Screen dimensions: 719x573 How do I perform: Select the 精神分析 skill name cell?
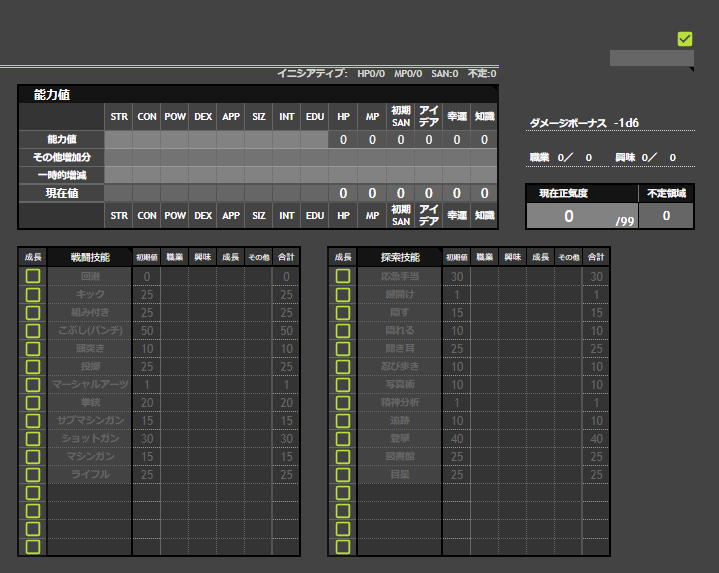(x=400, y=402)
